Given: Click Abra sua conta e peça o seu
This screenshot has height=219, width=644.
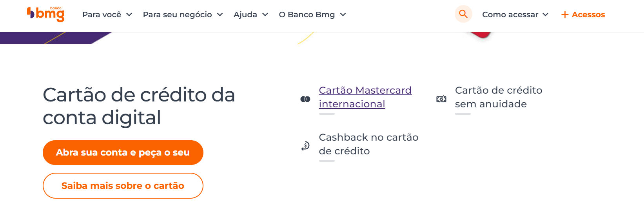Looking at the screenshot, I should click(123, 152).
